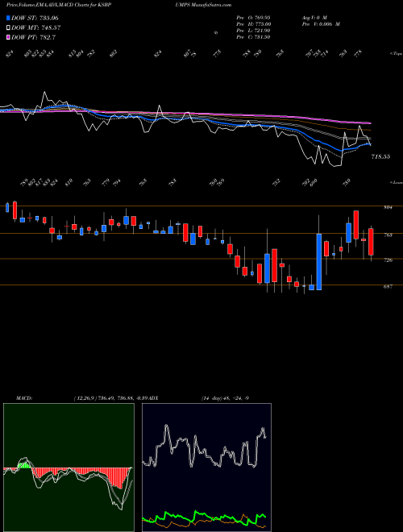This screenshot has width=403, height=532.
Task: Click the 'Pre O: 769.95' value
Action: 253,17
